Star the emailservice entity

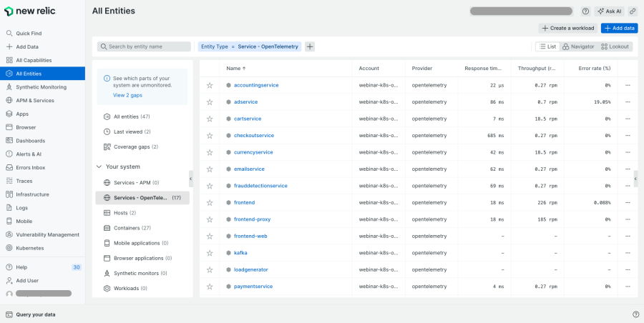210,169
